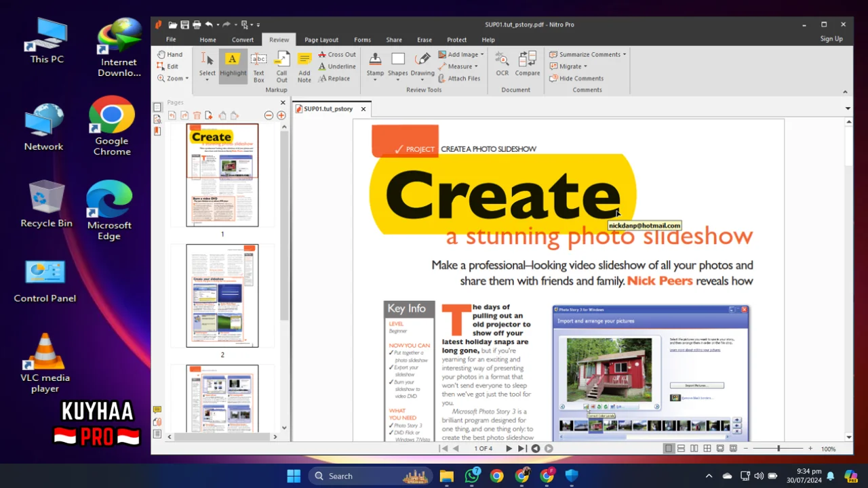Expand the Shapes dropdown
The image size is (868, 488).
(397, 80)
